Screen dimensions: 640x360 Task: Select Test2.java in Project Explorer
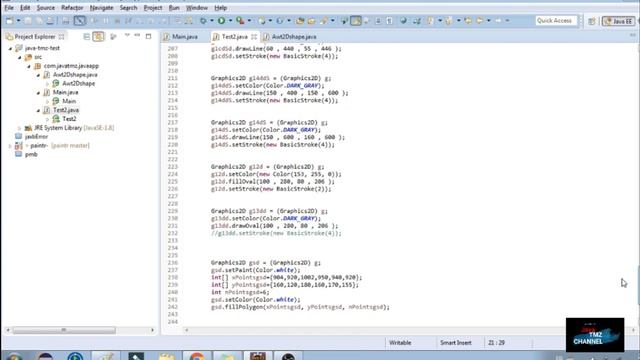pos(66,110)
